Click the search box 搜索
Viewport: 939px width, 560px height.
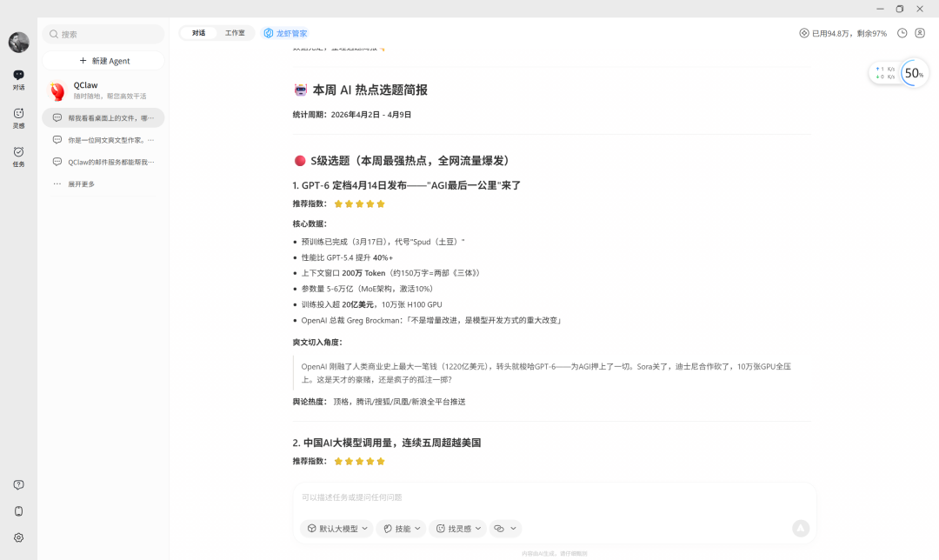[103, 34]
